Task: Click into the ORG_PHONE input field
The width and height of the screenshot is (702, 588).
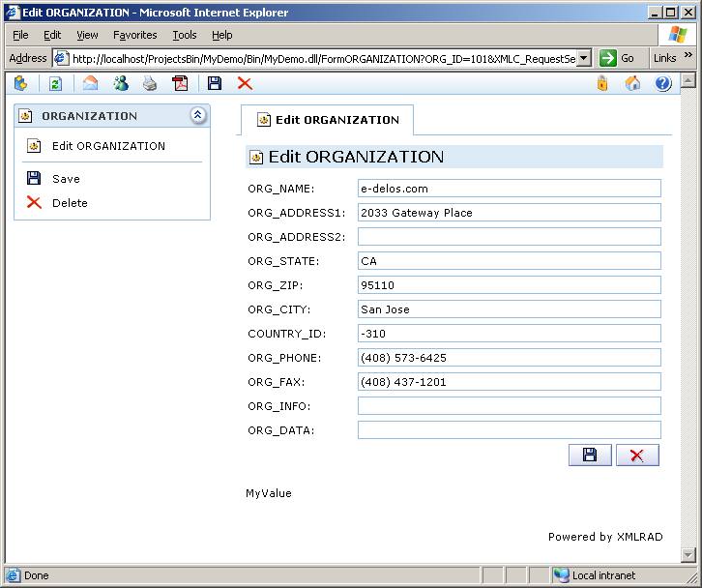Action: click(x=509, y=358)
